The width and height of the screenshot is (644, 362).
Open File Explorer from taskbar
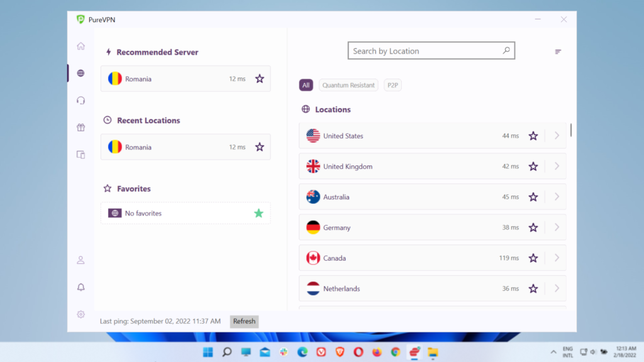[433, 352]
